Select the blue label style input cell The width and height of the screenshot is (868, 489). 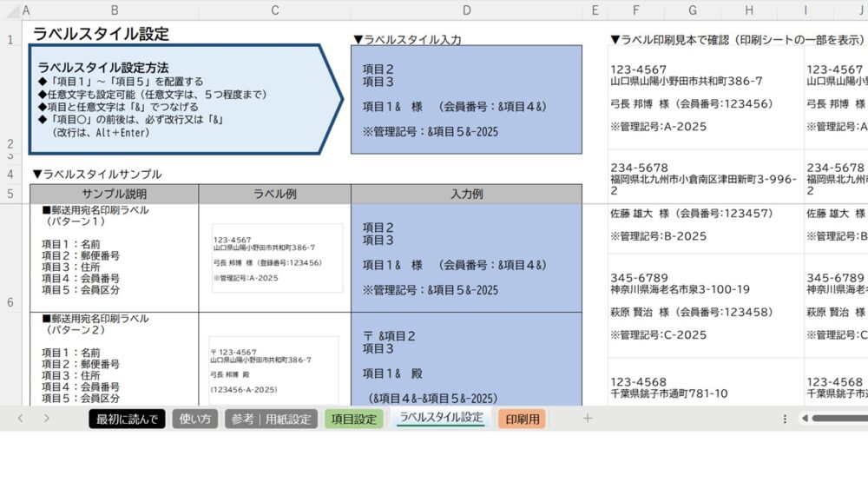point(466,99)
